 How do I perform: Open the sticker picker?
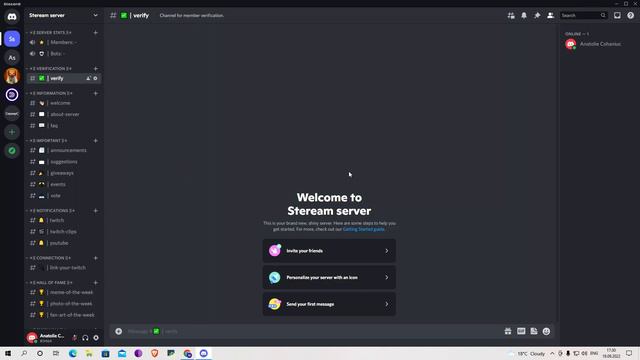coord(534,331)
